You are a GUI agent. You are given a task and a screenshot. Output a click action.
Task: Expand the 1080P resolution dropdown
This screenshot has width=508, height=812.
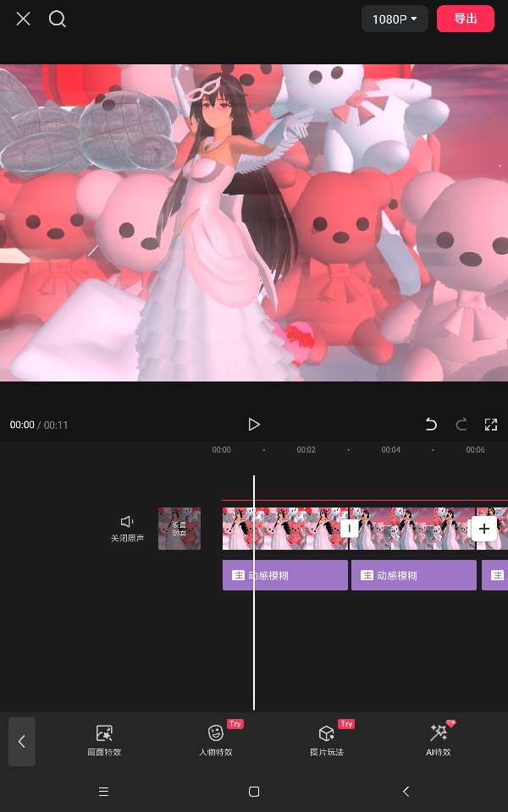pos(395,19)
